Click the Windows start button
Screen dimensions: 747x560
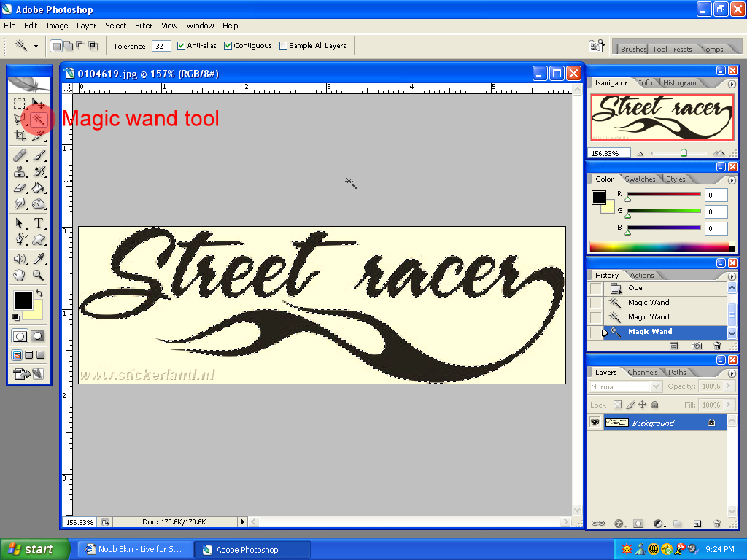[x=35, y=549]
